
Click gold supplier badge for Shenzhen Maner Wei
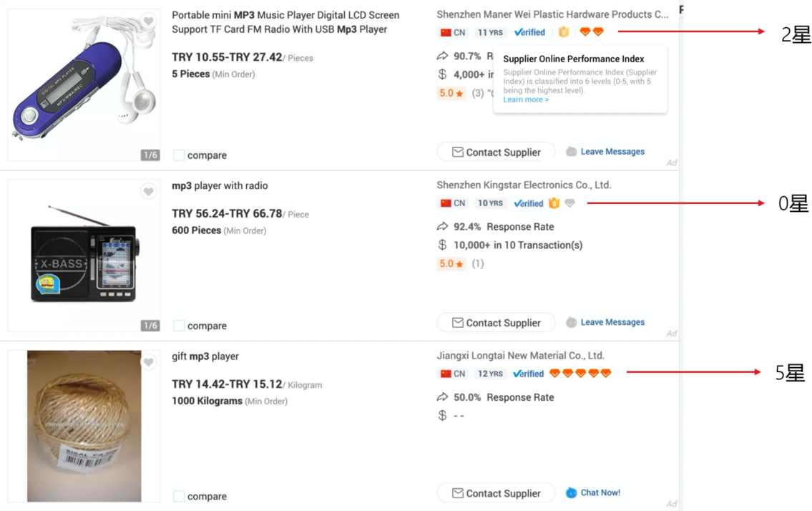[564, 32]
